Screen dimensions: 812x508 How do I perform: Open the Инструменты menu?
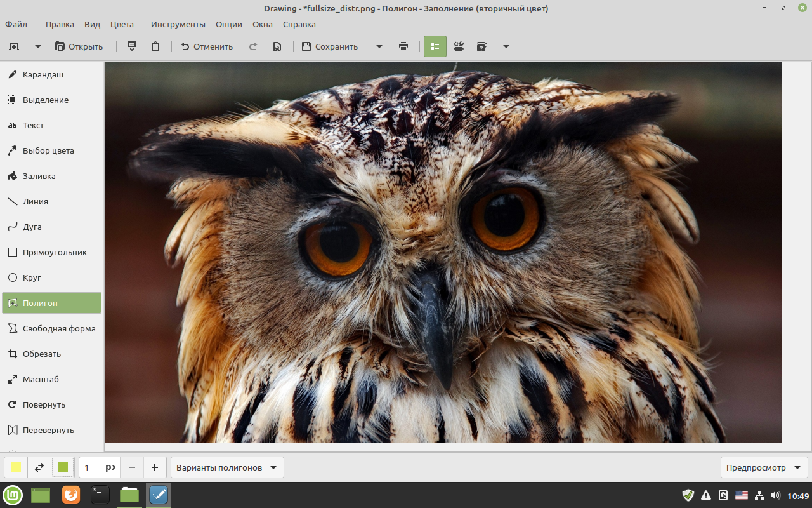pos(178,24)
